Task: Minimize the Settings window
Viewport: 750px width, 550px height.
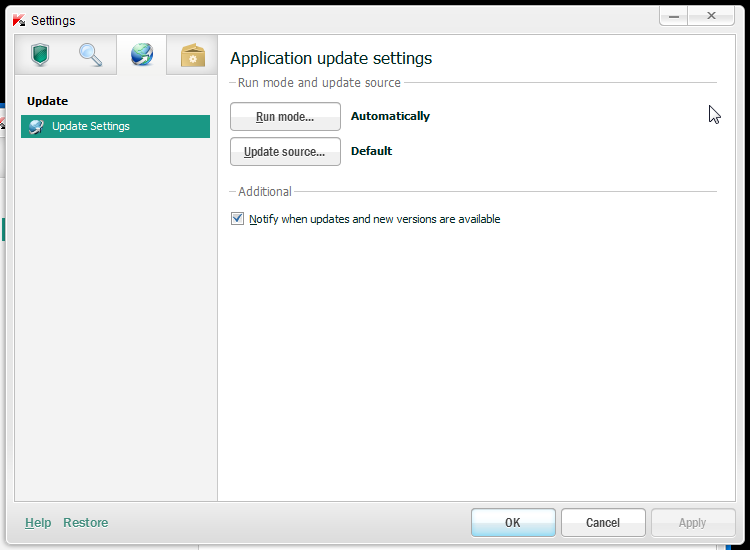Action: 673,16
